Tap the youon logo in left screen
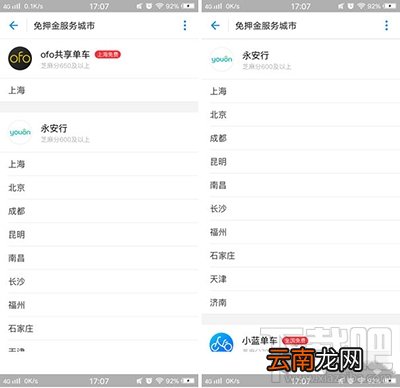 tap(20, 132)
